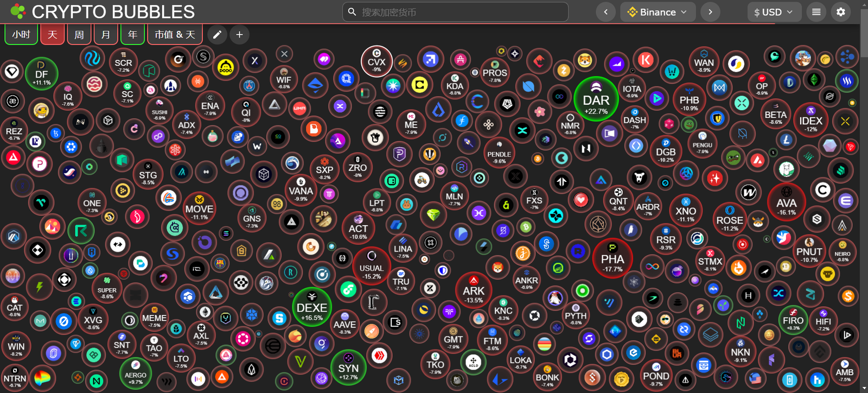Screen dimensions: 868x393
Task: Click the Crypto Bubbles logo icon
Action: tap(17, 11)
